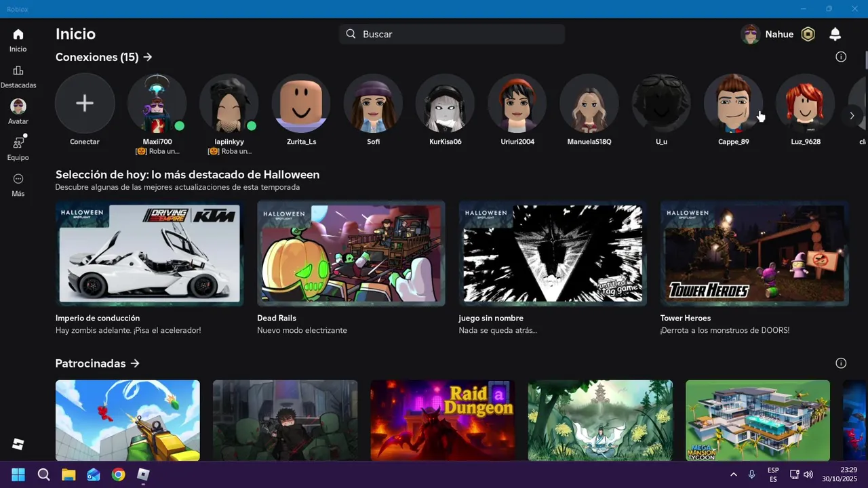Image resolution: width=868 pixels, height=488 pixels.
Task: Open Imperio de conducción thumbnail
Action: [x=149, y=253]
